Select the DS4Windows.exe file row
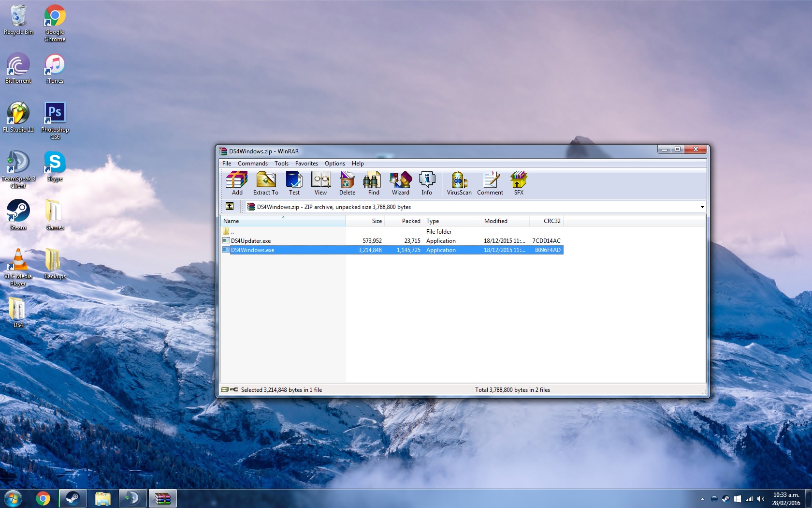 tap(392, 250)
